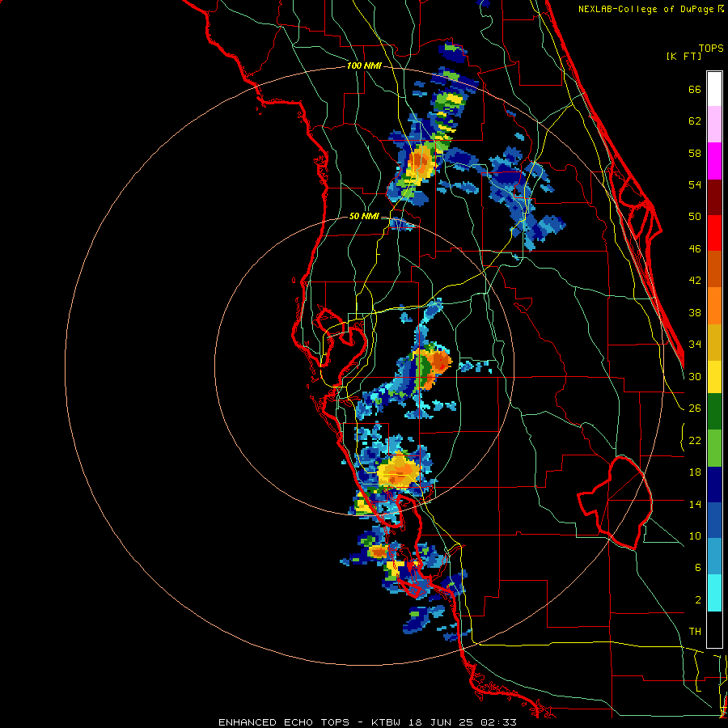The width and height of the screenshot is (728, 728).
Task: Click the legend value '6'
Action: [698, 567]
